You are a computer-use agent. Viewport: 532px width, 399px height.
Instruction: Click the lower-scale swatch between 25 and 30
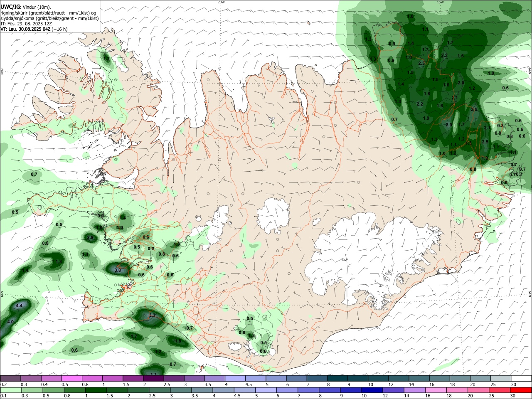(499, 390)
